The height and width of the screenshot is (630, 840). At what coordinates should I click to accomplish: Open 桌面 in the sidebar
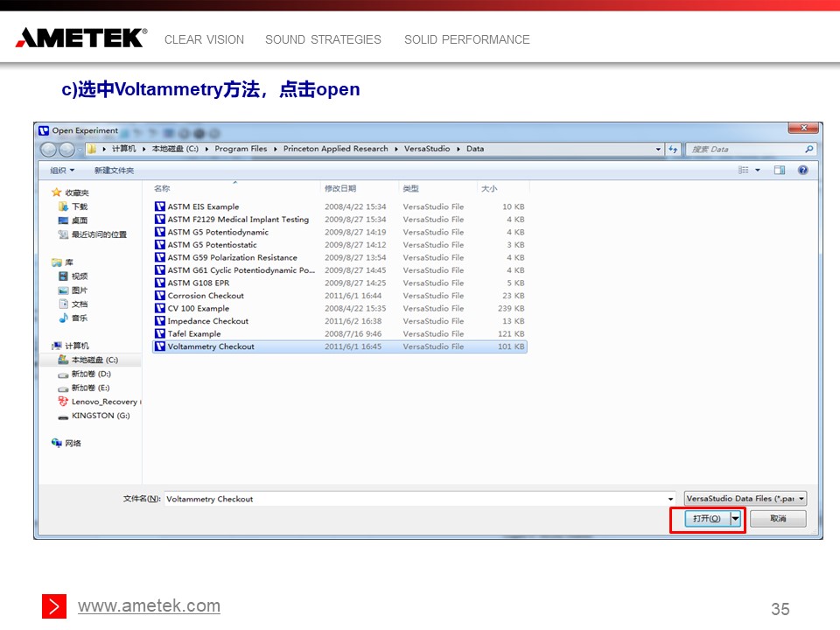pos(73,220)
